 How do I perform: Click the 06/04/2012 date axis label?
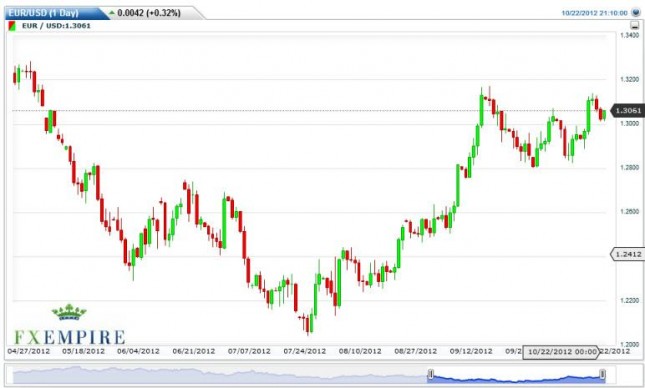tap(138, 351)
